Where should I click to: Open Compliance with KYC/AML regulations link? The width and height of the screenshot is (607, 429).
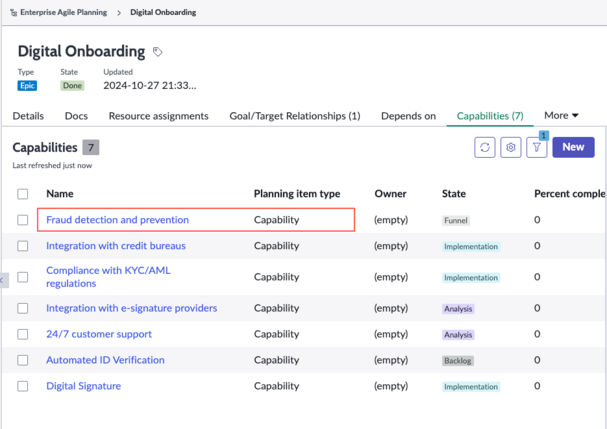click(x=108, y=277)
